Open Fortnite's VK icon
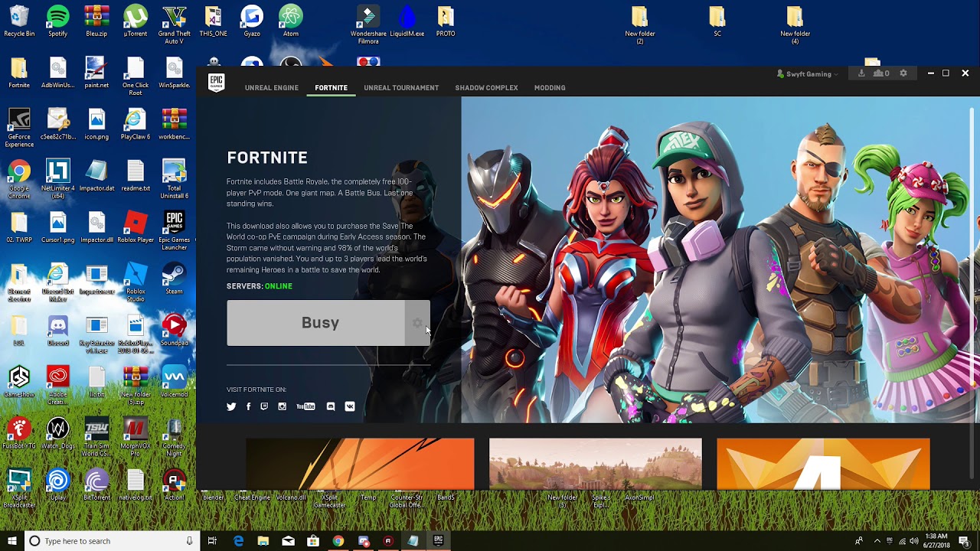Screen dimensions: 980x551 (x=350, y=406)
